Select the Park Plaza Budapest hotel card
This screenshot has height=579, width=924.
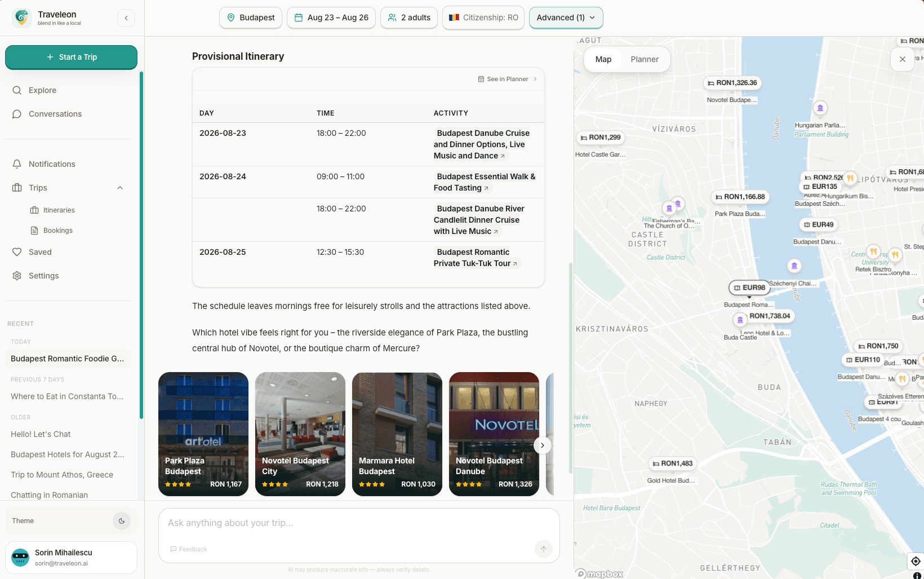pos(203,434)
